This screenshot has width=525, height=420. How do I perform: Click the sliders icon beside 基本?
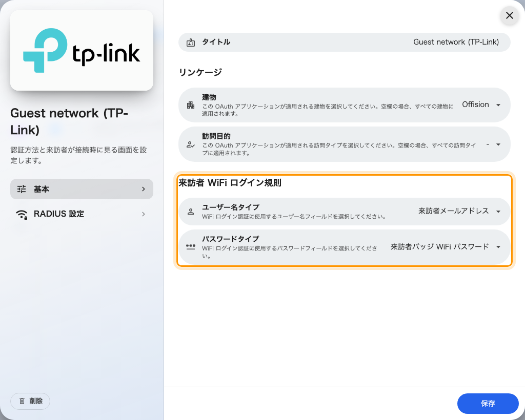(22, 189)
